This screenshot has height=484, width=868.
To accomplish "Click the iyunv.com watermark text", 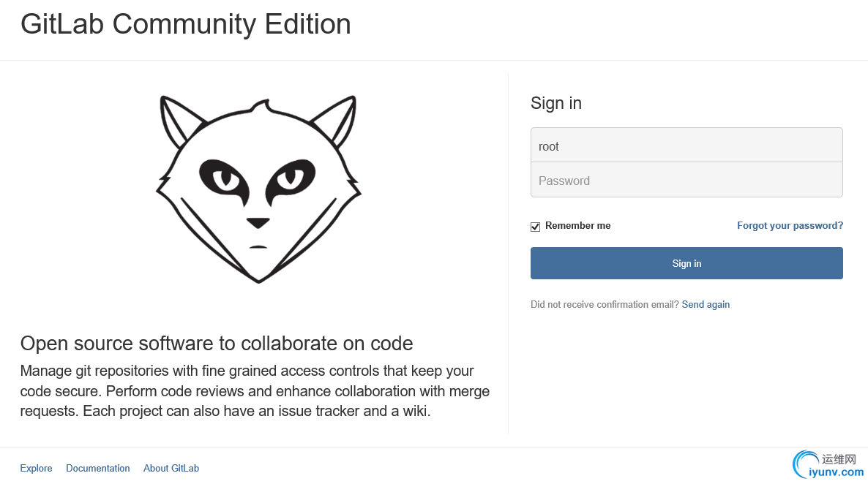I will point(836,473).
